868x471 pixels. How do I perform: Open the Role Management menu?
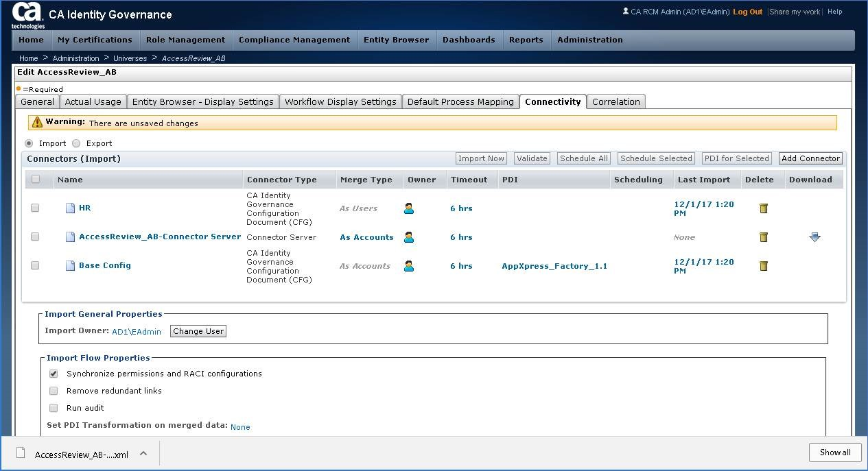pyautogui.click(x=185, y=40)
